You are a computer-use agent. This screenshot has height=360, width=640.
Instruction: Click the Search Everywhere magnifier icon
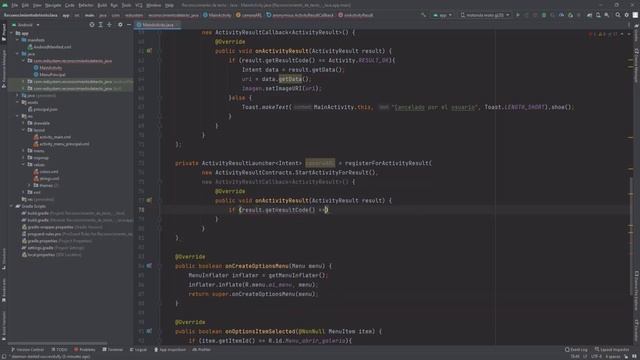pyautogui.click(x=618, y=15)
